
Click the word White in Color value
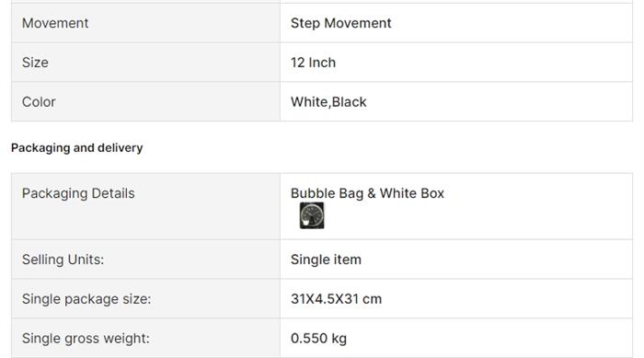point(310,102)
